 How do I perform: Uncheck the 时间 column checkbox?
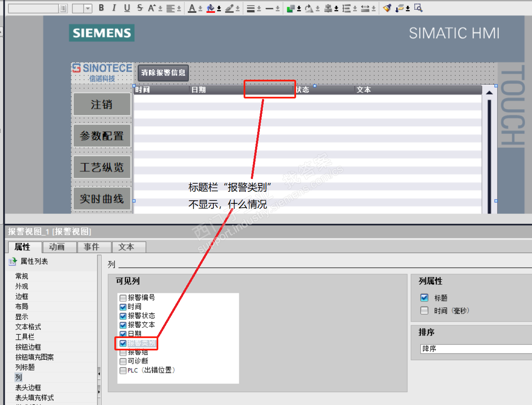click(x=123, y=307)
